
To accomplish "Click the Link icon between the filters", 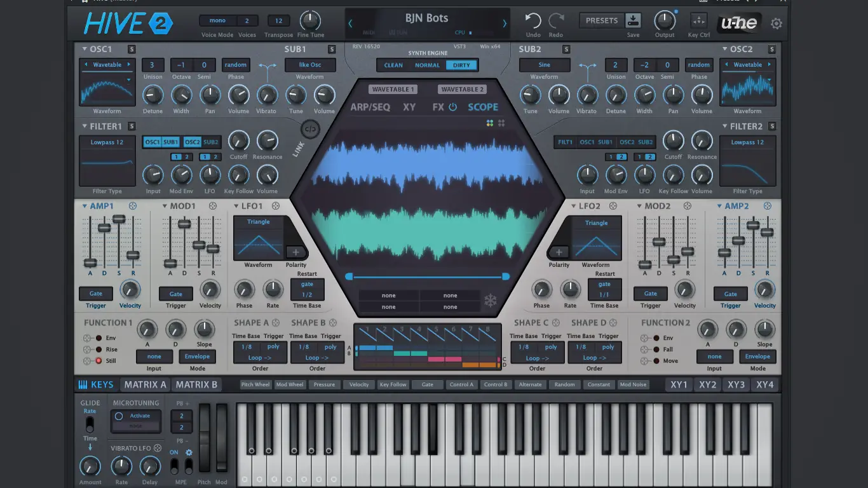I will pos(310,129).
